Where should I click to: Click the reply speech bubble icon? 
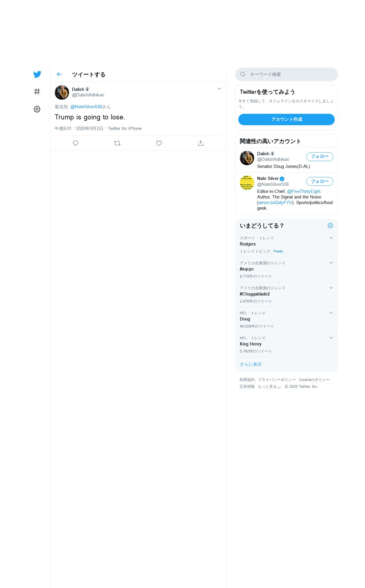tap(76, 143)
